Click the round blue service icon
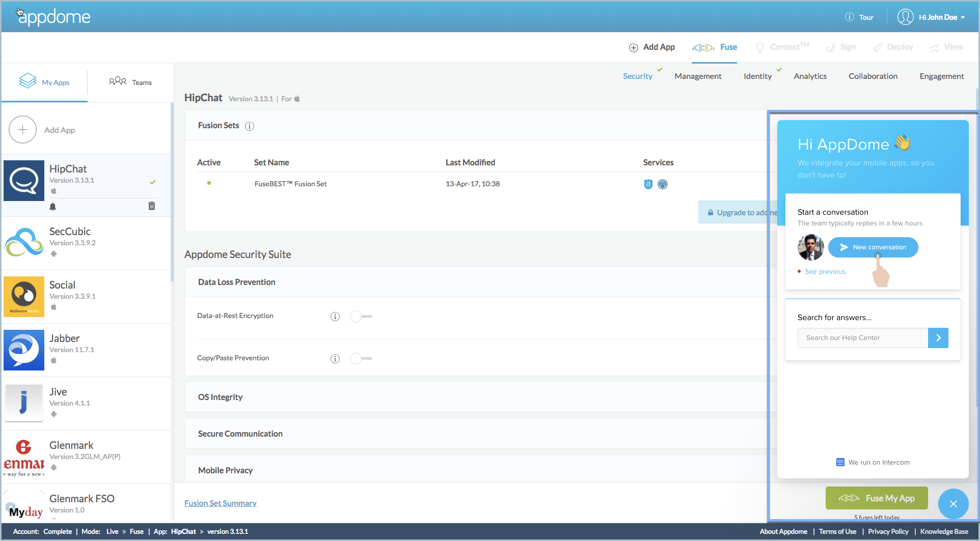Viewport: 980px width, 541px height. (662, 184)
